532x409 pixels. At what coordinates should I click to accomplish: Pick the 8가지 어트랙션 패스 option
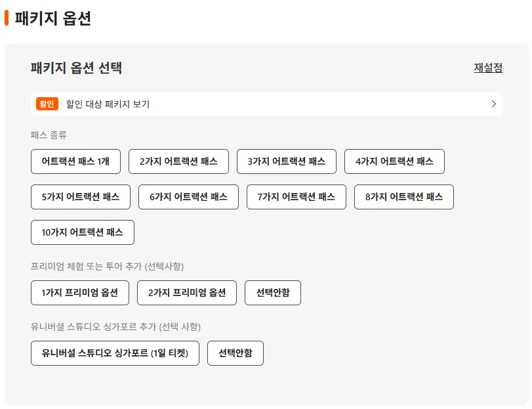[x=403, y=196]
